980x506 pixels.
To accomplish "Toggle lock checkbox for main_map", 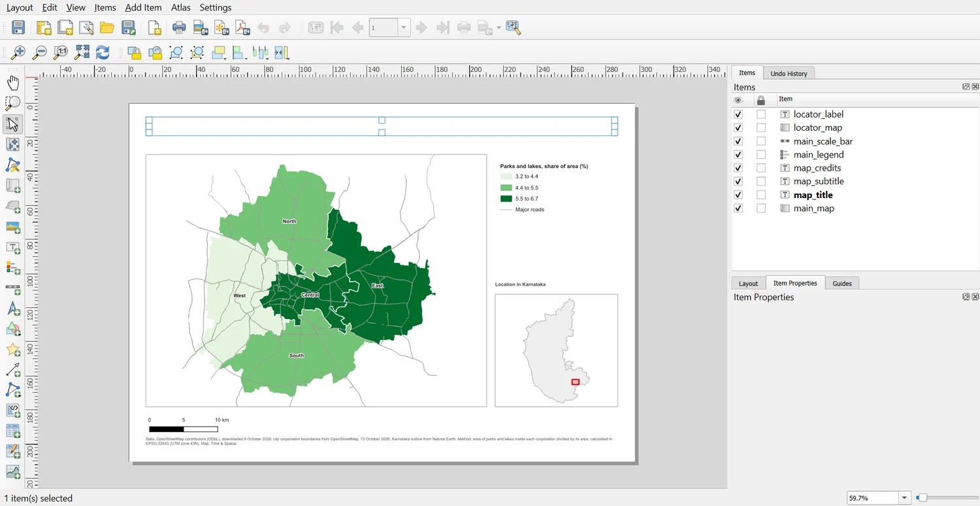I will [761, 209].
